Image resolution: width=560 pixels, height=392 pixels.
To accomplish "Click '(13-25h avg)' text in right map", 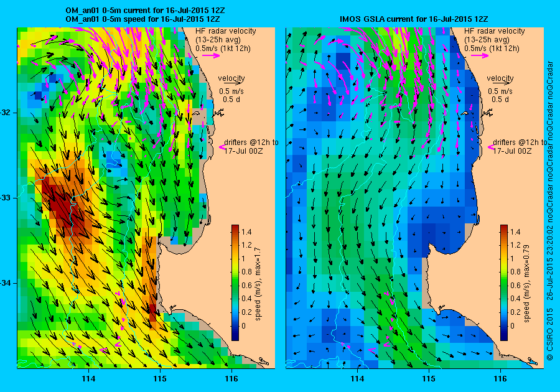I will point(487,40).
